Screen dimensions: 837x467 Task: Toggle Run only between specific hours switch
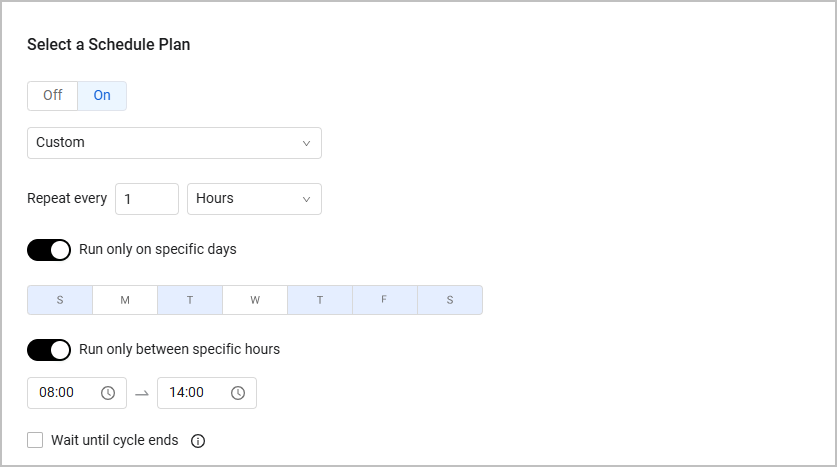pyautogui.click(x=49, y=350)
